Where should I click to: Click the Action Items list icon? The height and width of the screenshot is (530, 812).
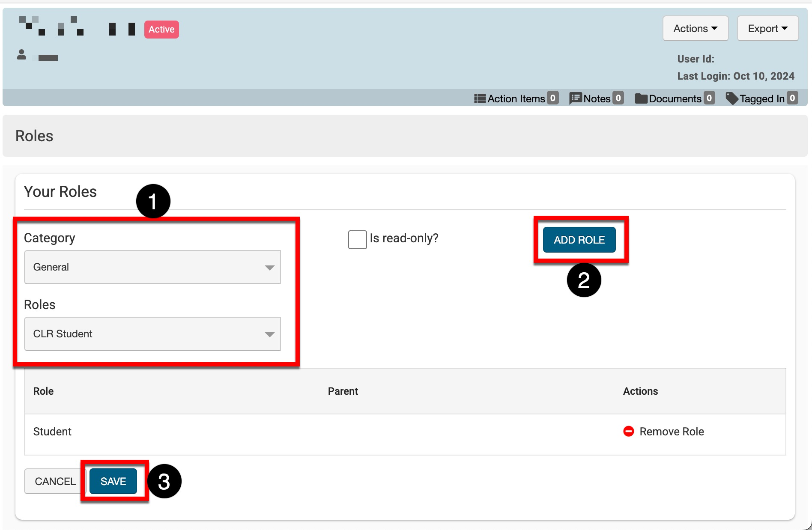[480, 99]
